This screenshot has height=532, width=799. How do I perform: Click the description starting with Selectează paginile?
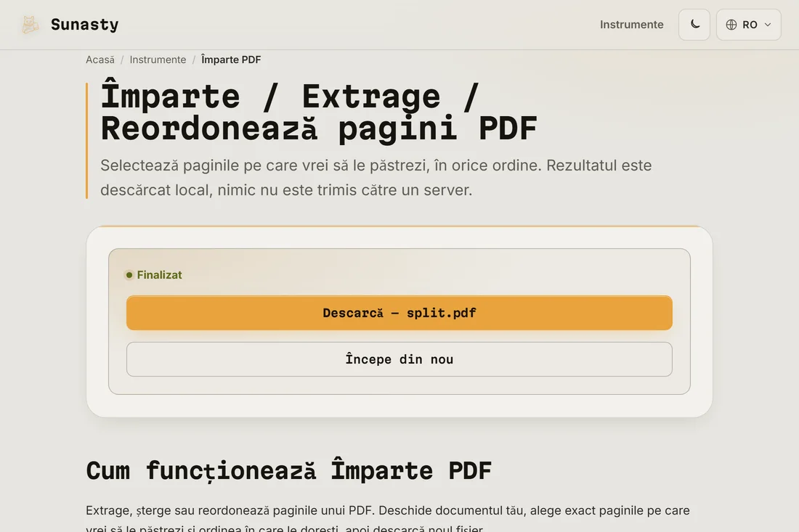(376, 178)
